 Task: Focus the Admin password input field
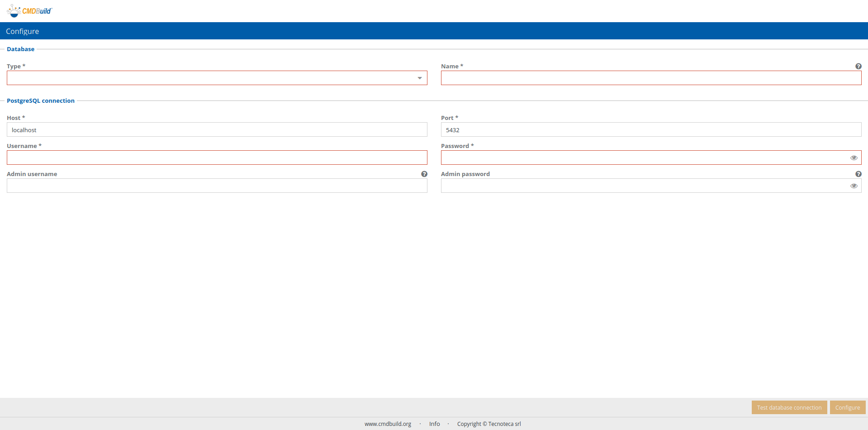click(x=642, y=186)
